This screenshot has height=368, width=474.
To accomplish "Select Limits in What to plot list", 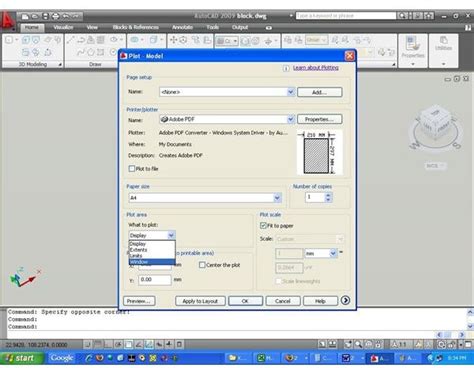I will [152, 256].
